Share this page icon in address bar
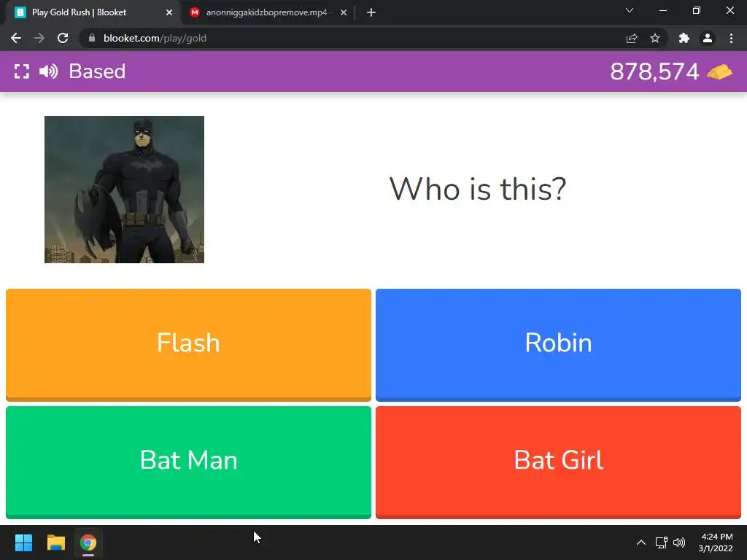Image resolution: width=747 pixels, height=560 pixels. (x=632, y=38)
